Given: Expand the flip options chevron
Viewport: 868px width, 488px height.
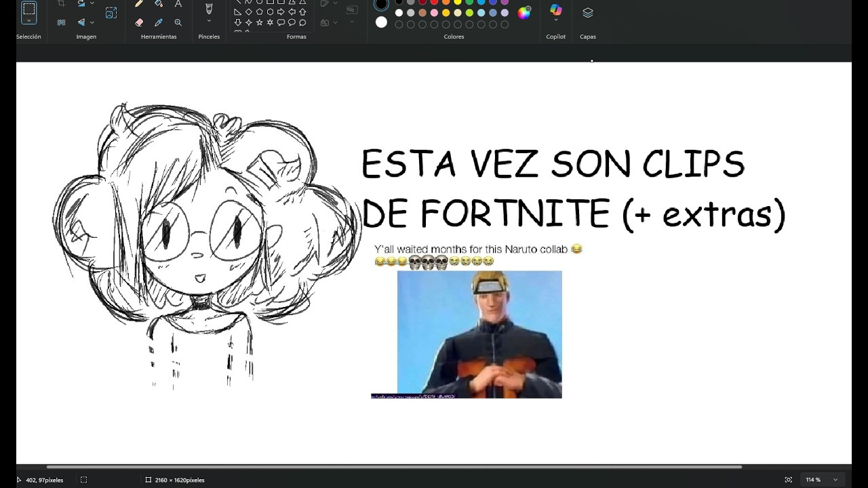Looking at the screenshot, I should [x=92, y=22].
